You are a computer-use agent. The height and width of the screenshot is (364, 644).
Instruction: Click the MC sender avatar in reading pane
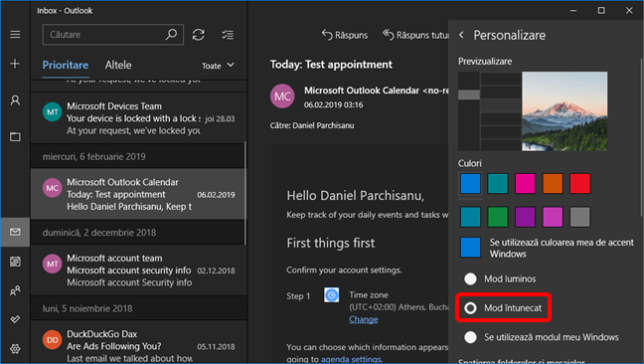[x=282, y=96]
